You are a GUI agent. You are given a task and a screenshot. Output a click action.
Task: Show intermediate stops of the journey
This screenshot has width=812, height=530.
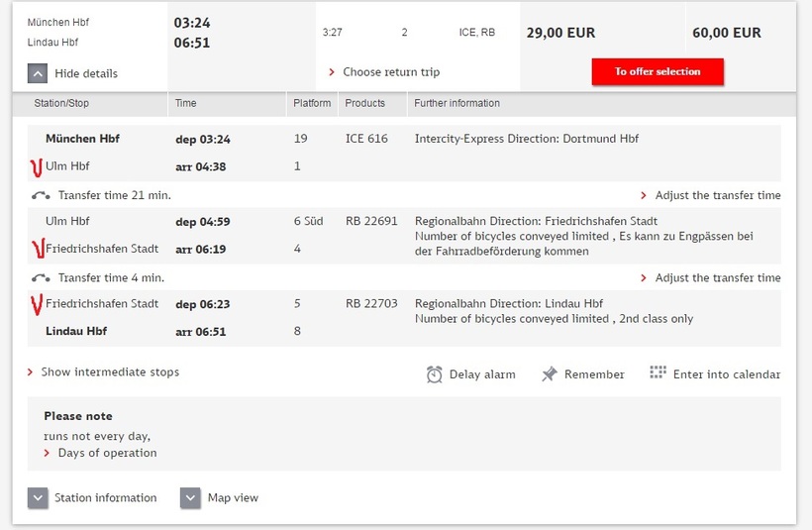point(109,372)
